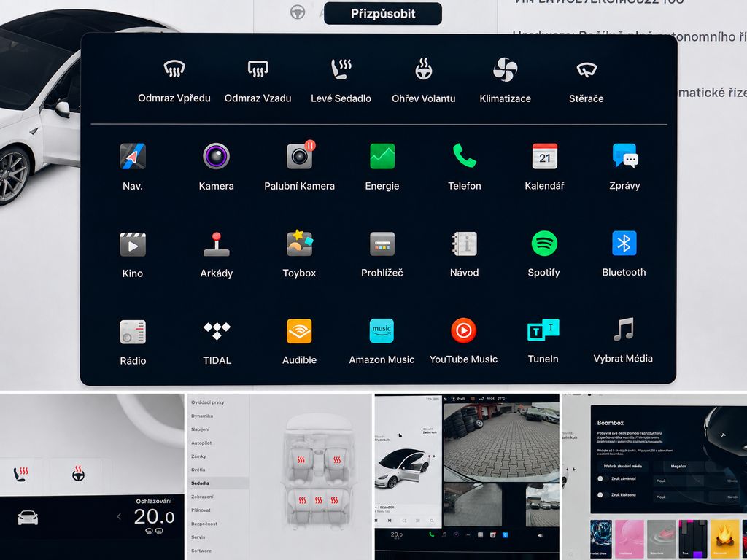Toggle steering wheel heat button in climate panel
The width and height of the screenshot is (747, 560).
click(x=79, y=474)
